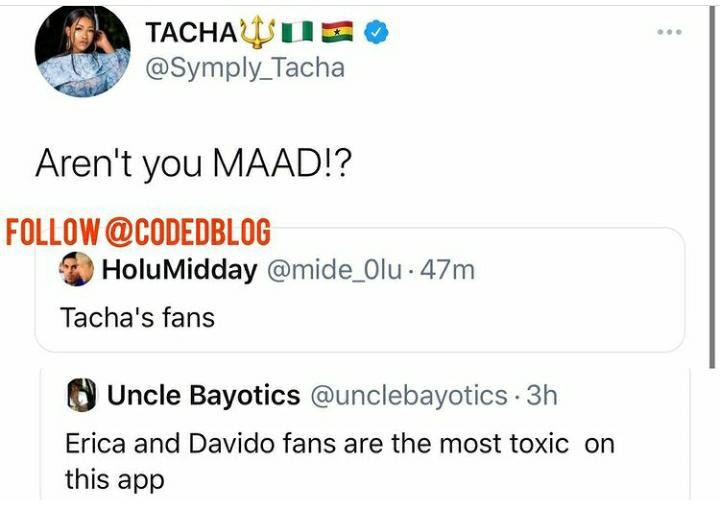This screenshot has width=720, height=507.
Task: Open the quoted "Tacha's fans" tweet
Action: 138,317
